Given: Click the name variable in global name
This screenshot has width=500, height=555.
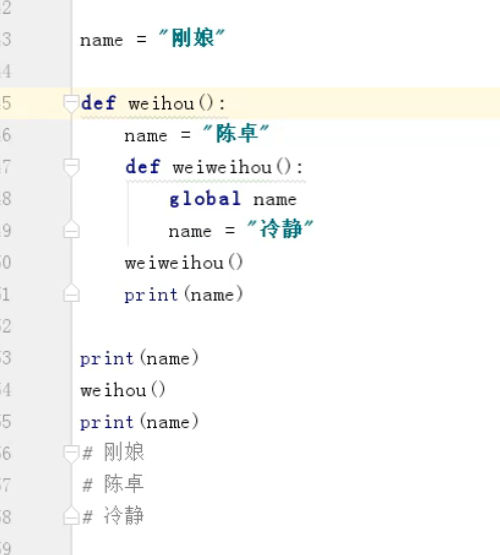Looking at the screenshot, I should tap(275, 200).
